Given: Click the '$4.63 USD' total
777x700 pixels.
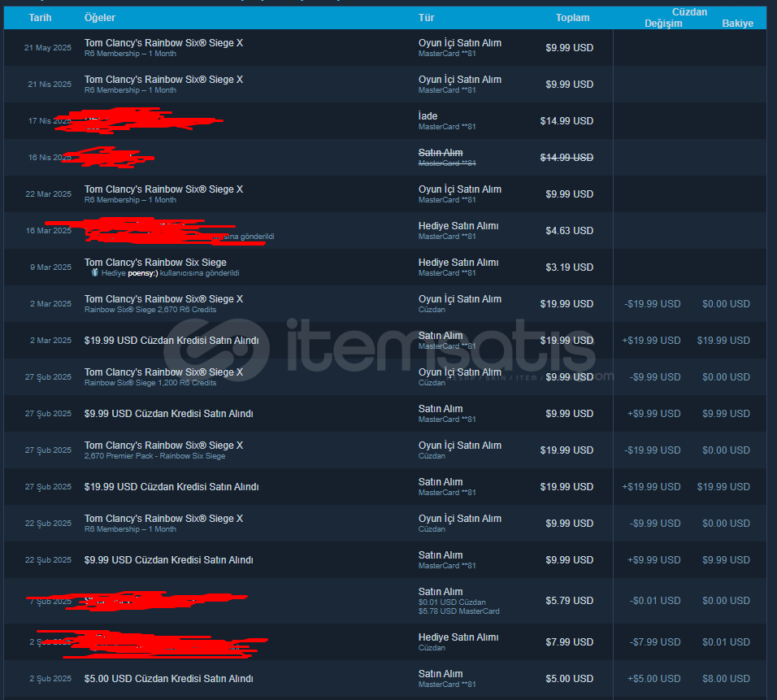Looking at the screenshot, I should [570, 231].
